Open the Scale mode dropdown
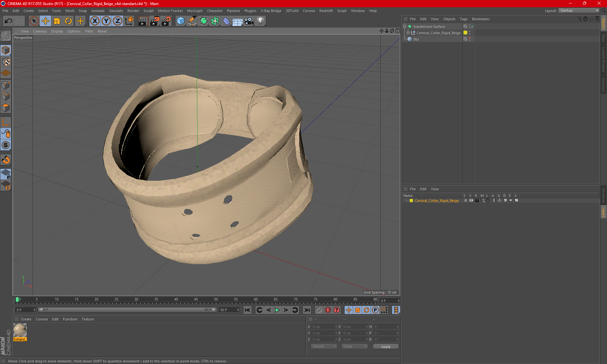The height and width of the screenshot is (364, 607). (355, 346)
